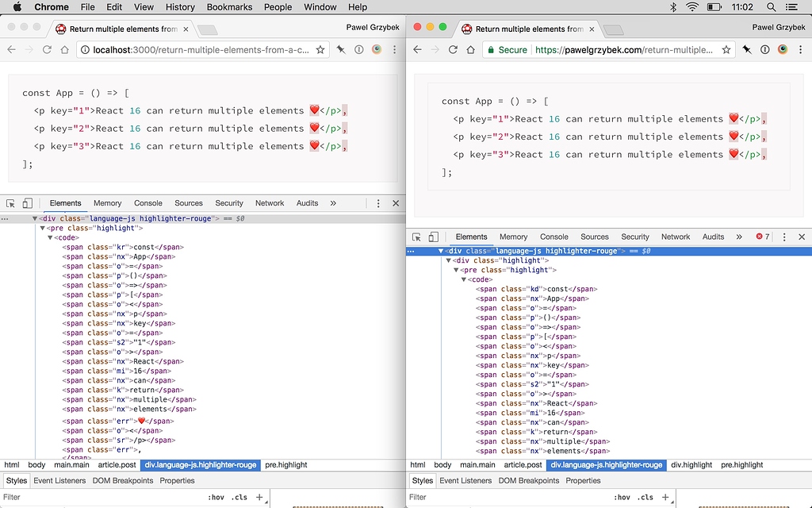The image size is (812, 508).
Task: Collapse the pre.highlight node in left DOM tree
Action: coord(42,228)
